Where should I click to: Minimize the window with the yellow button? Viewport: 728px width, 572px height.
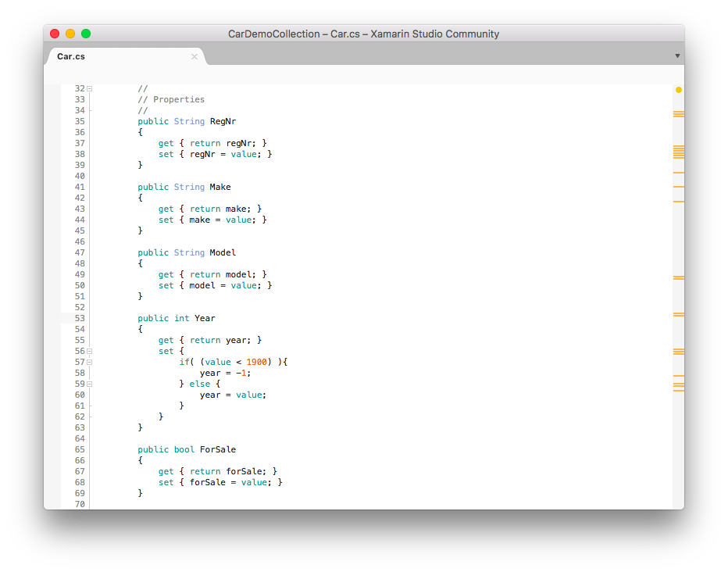coord(70,34)
